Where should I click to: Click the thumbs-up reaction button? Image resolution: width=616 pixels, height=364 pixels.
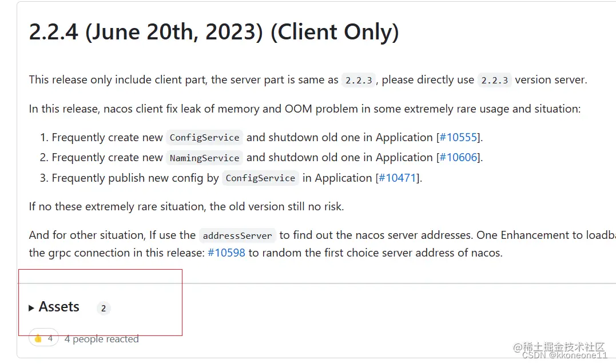(x=43, y=338)
